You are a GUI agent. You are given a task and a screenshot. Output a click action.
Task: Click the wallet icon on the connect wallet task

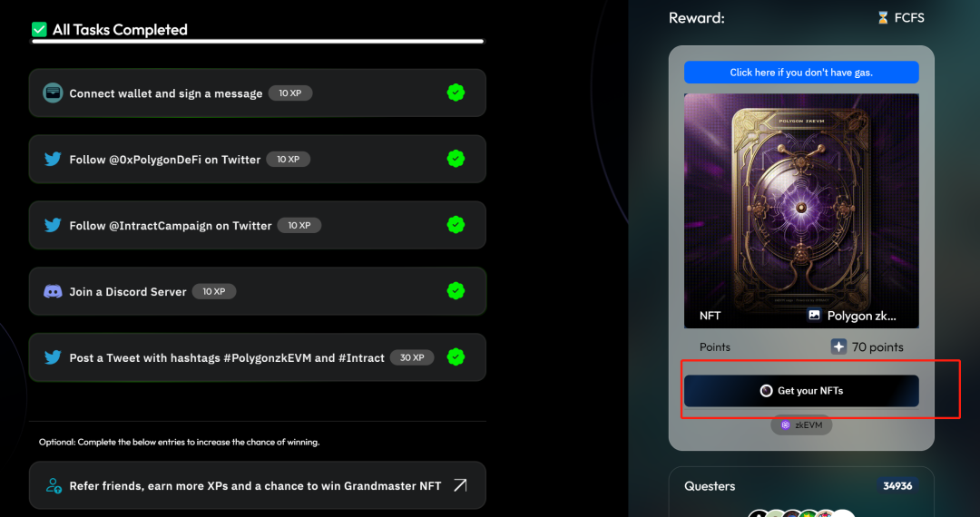(53, 93)
